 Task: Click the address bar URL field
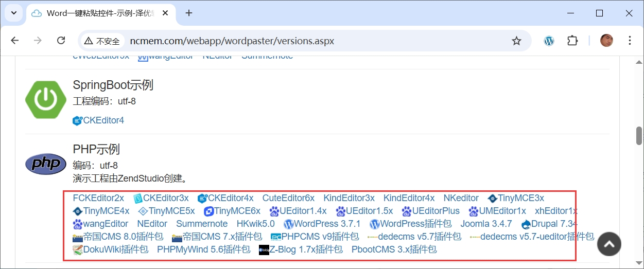(x=305, y=41)
